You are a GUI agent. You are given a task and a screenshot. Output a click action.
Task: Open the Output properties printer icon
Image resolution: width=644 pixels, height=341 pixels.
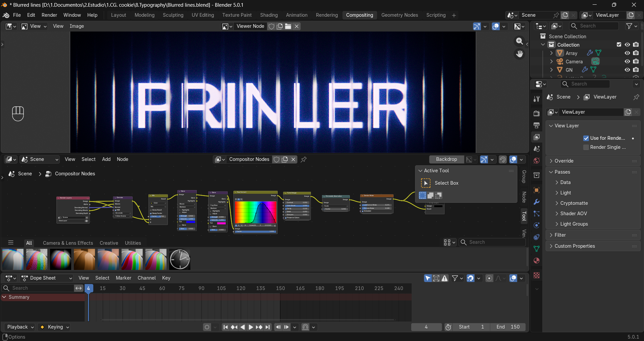tap(537, 125)
